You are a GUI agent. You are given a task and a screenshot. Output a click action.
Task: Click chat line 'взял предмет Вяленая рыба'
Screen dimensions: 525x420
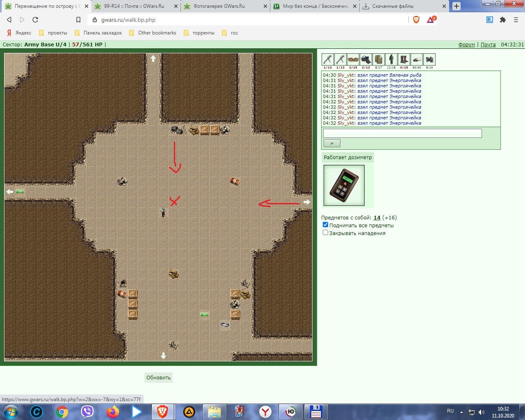coord(389,75)
